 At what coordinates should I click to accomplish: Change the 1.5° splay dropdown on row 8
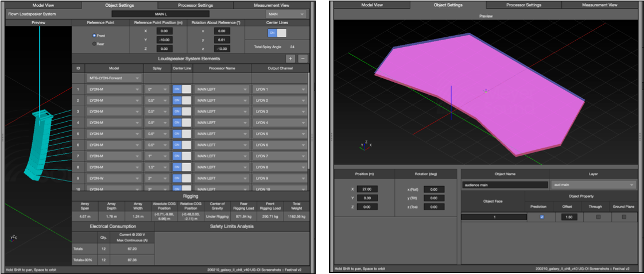157,167
